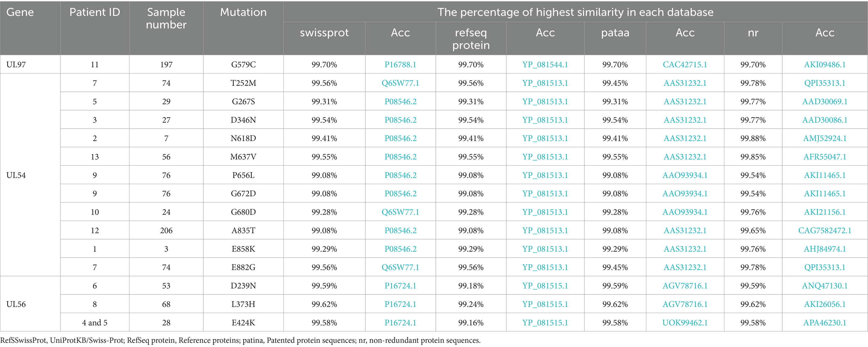This screenshot has height=347, width=868.
Task: Follow the AKI09486.1 nr accession link
Action: point(825,65)
